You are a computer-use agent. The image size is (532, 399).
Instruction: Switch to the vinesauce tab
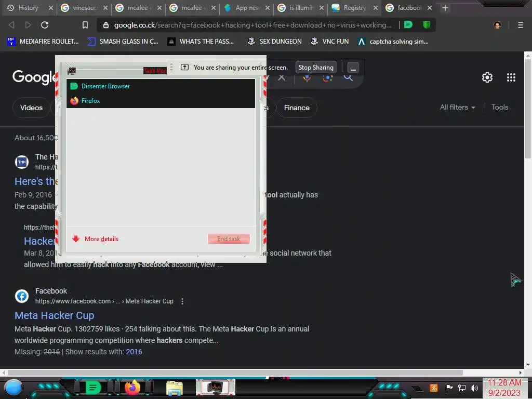[x=84, y=8]
